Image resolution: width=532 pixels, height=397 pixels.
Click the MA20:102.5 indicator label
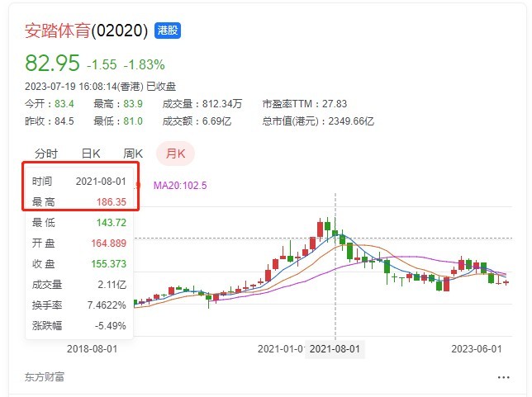coord(180,186)
